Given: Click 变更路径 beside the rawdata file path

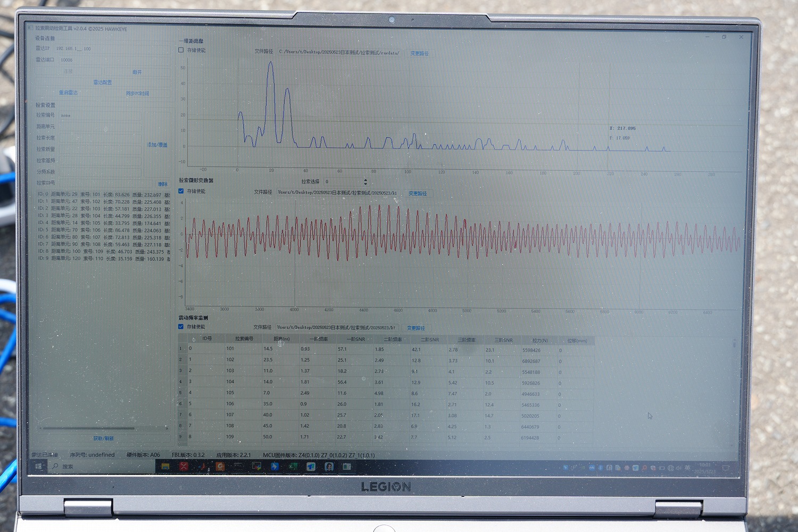Looking at the screenshot, I should 419,53.
